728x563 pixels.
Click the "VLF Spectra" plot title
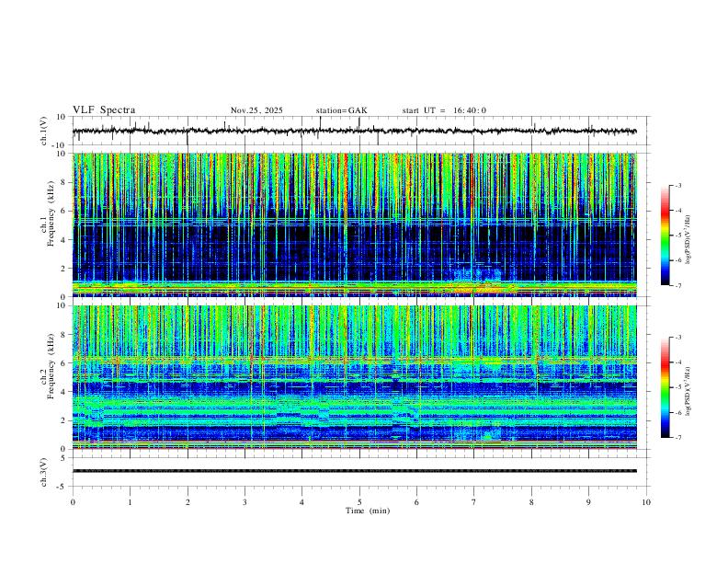104,110
